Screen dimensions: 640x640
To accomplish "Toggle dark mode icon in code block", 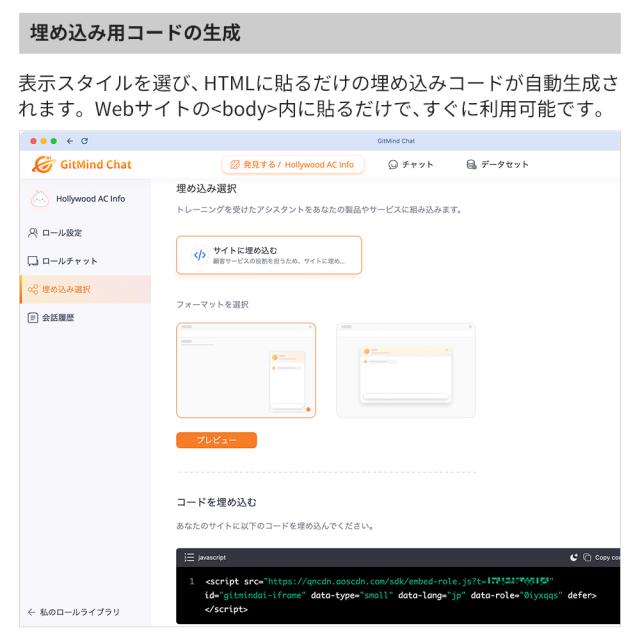I will pos(574,557).
